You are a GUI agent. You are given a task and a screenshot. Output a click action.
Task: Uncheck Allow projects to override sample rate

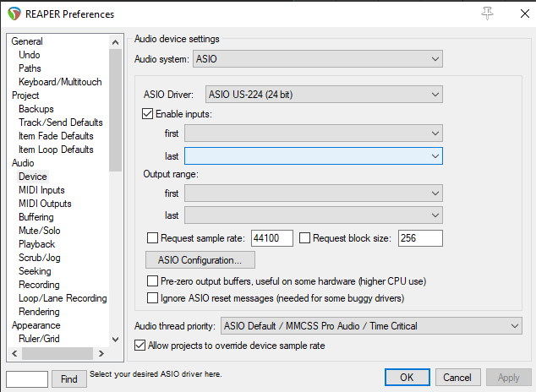141,345
